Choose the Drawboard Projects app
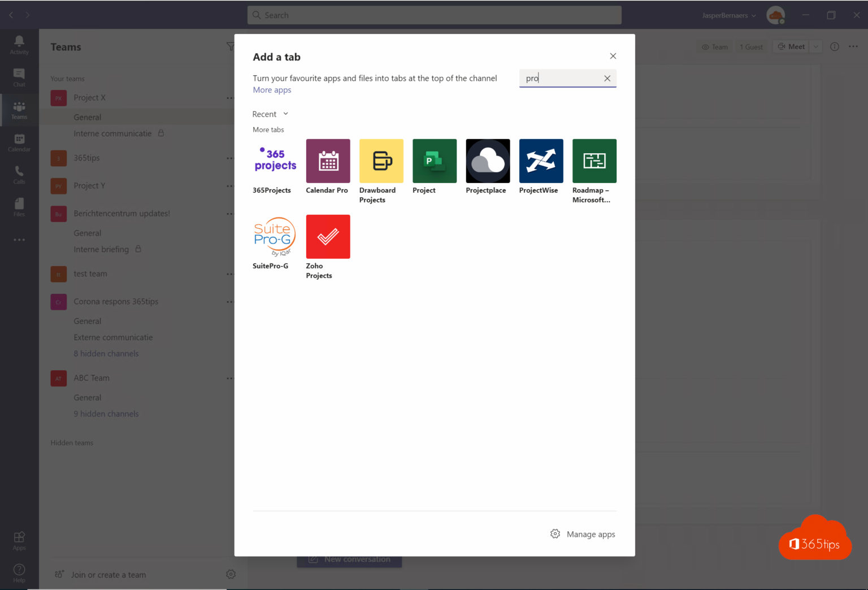Viewport: 868px width, 590px height. click(x=381, y=161)
